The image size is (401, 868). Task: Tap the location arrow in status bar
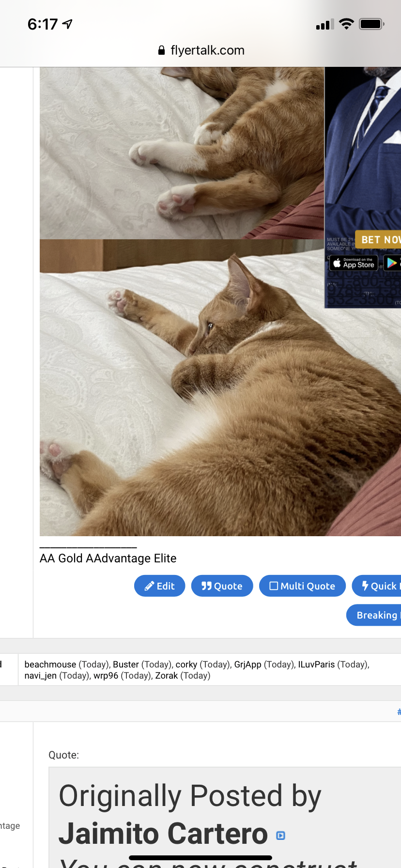[68, 24]
